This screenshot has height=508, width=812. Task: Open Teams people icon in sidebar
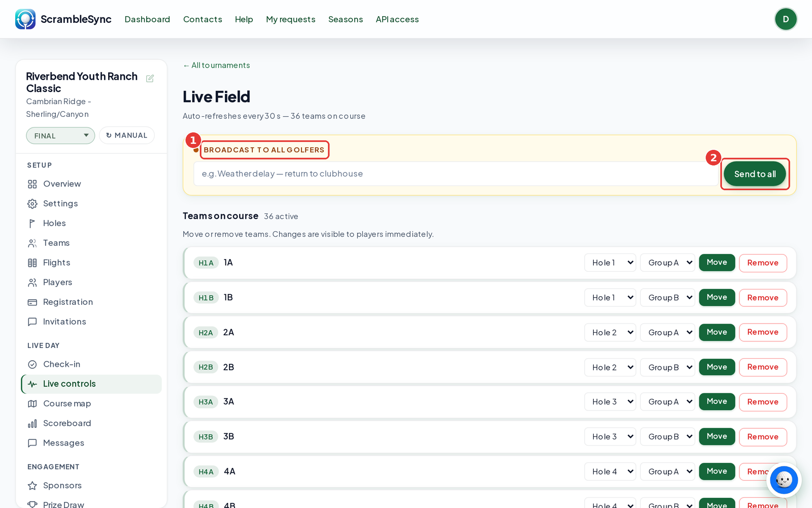(32, 243)
